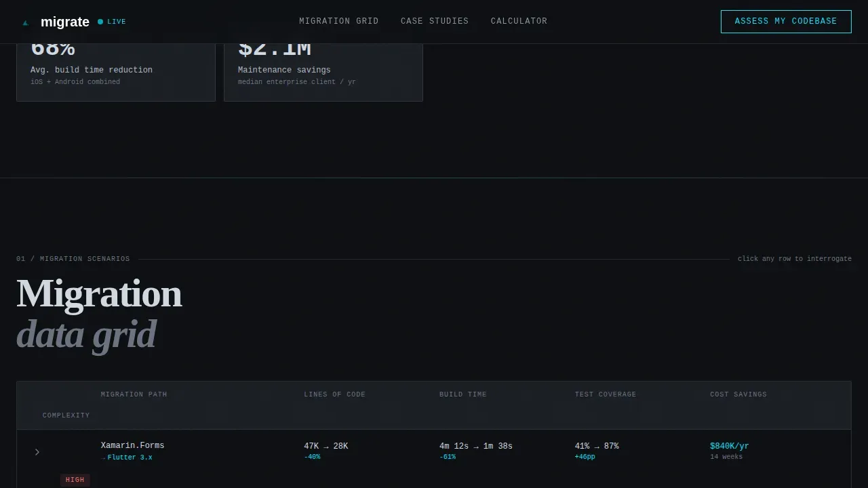Click the teal LIVE status dot
The height and width of the screenshot is (488, 868).
click(x=100, y=22)
